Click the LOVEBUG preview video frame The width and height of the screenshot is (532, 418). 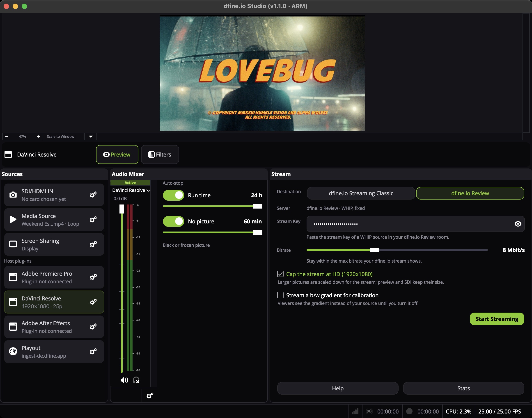pos(262,73)
